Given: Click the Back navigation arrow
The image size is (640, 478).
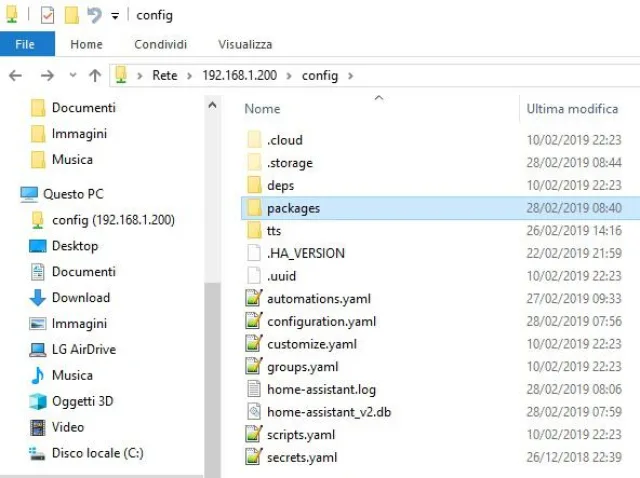Looking at the screenshot, I should [16, 76].
